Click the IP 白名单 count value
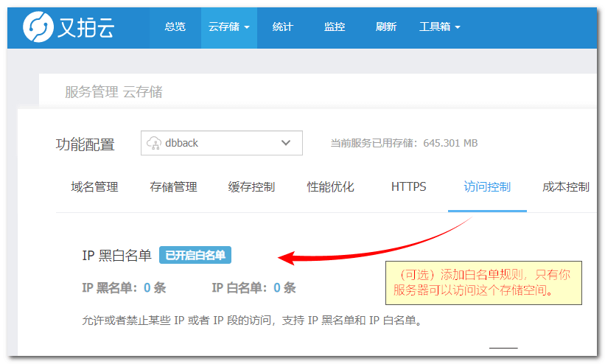The width and height of the screenshot is (605, 364). [277, 287]
